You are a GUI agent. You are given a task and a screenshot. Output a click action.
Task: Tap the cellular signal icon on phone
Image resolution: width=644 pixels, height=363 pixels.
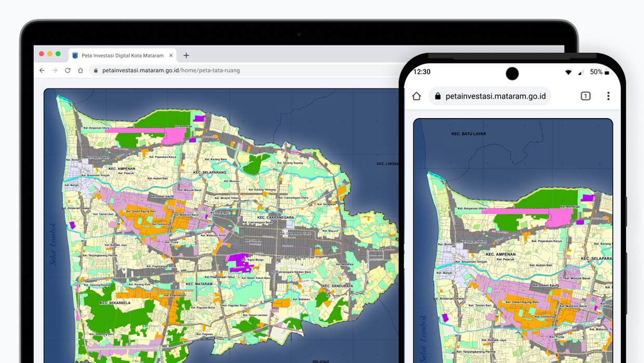pyautogui.click(x=581, y=72)
